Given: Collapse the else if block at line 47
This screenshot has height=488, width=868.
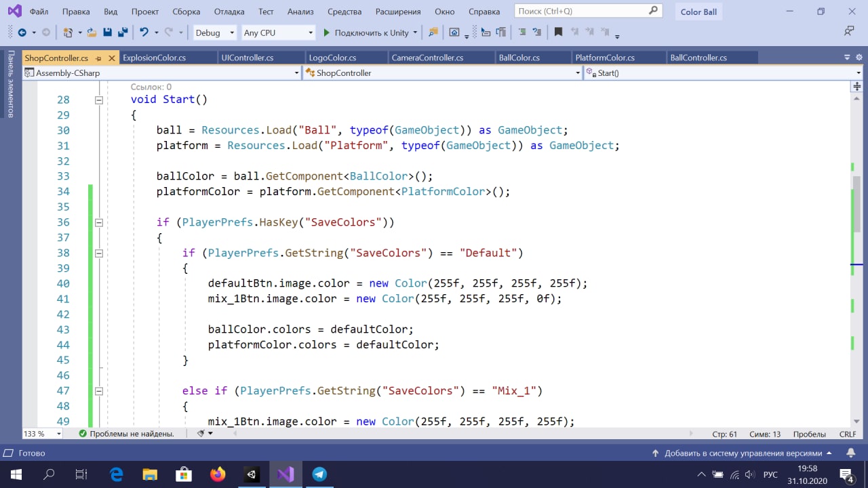Looking at the screenshot, I should coord(99,391).
